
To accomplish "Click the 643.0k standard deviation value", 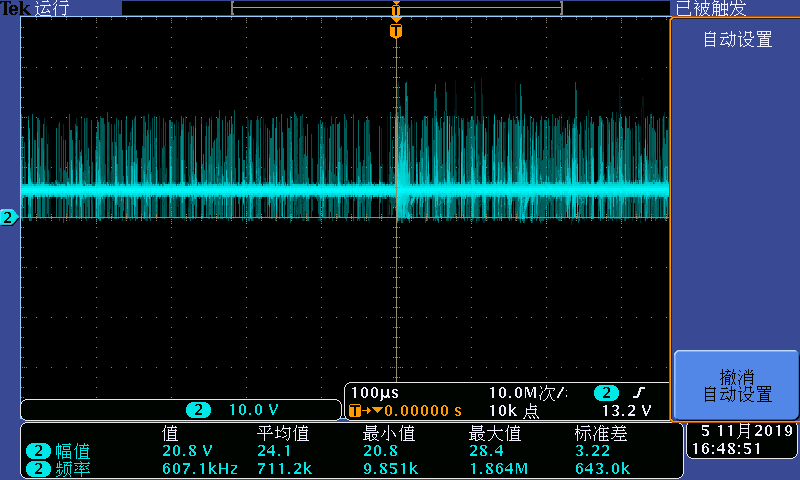I will (x=603, y=468).
